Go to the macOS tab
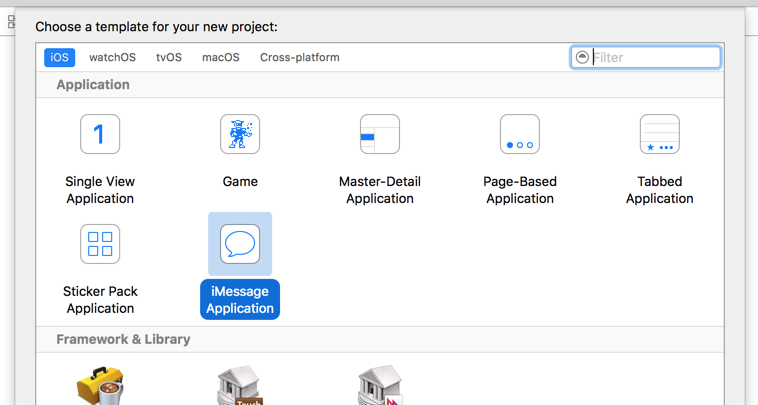758x405 pixels. [221, 58]
